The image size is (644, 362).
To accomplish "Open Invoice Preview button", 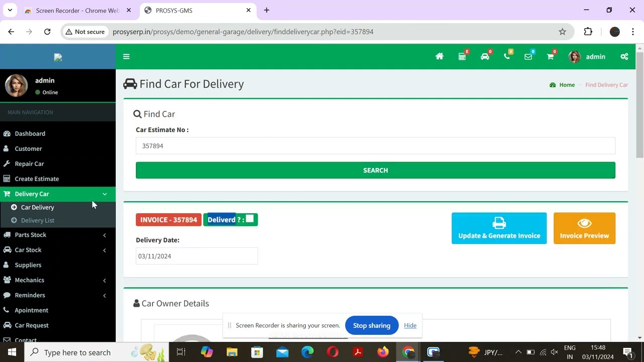I will coord(584,228).
